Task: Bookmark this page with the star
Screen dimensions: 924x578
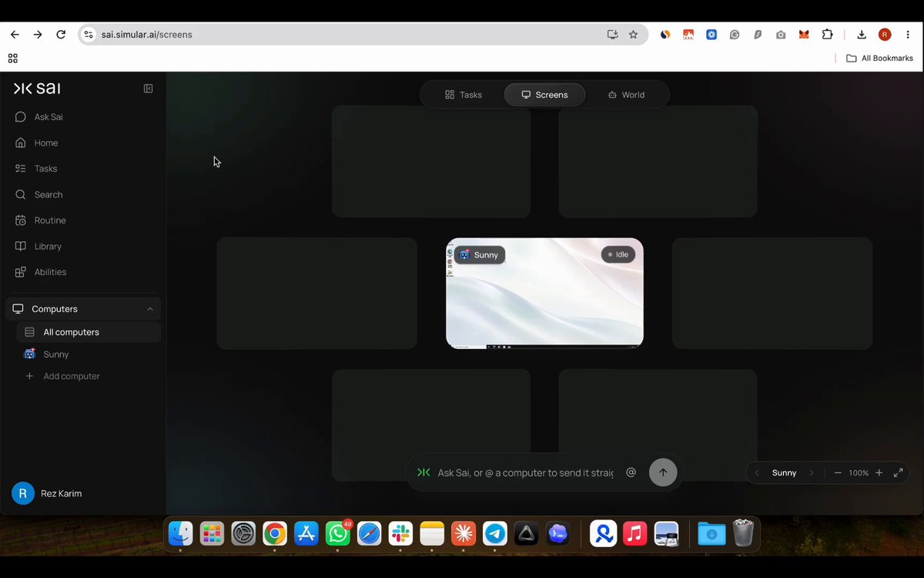Action: [633, 35]
